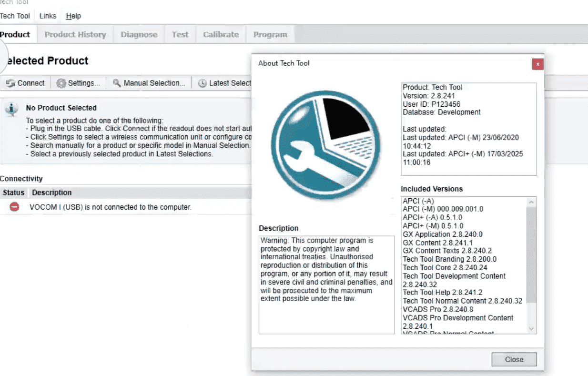588x376 pixels.
Task: Click the Settings gear icon
Action: tap(61, 83)
